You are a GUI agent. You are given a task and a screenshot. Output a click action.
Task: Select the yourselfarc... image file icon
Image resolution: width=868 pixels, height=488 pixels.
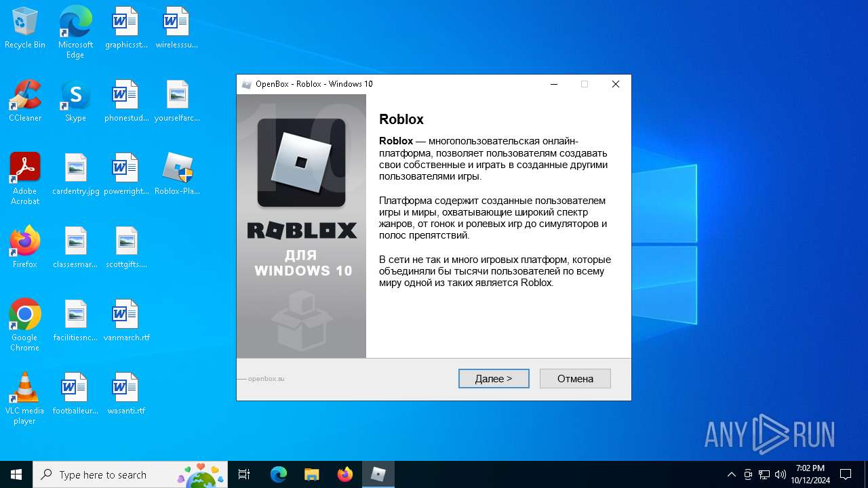click(x=177, y=102)
